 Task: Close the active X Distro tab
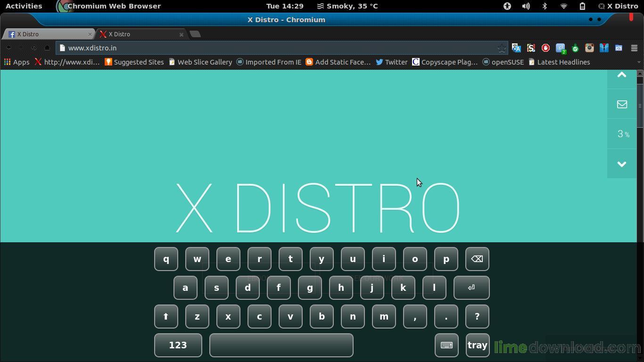tap(181, 34)
